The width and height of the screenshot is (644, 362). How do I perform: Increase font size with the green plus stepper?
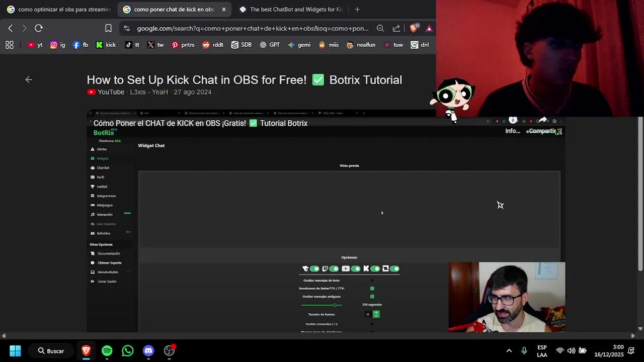376,313
